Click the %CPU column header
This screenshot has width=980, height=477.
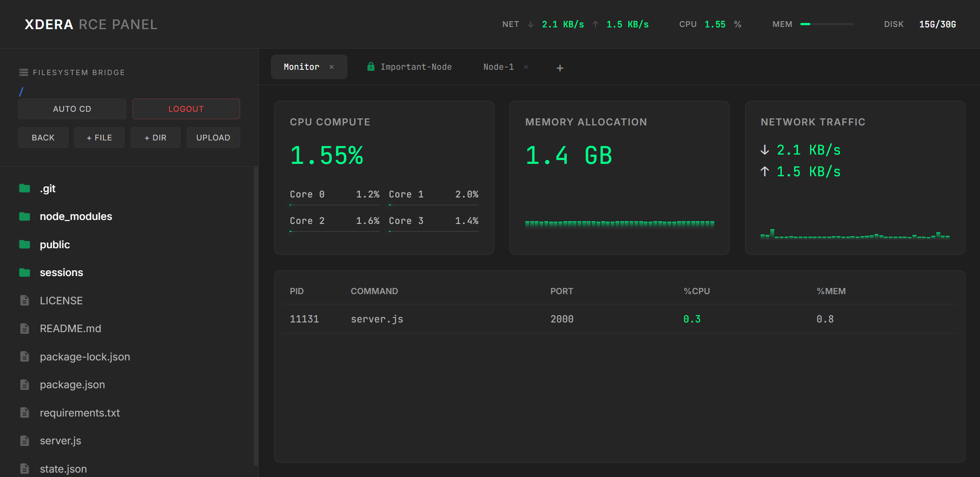click(697, 291)
